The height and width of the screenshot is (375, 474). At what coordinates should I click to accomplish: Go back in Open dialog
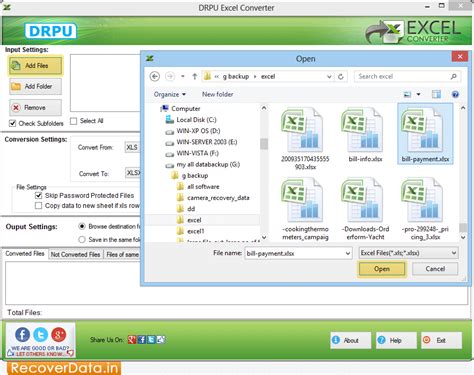point(155,76)
